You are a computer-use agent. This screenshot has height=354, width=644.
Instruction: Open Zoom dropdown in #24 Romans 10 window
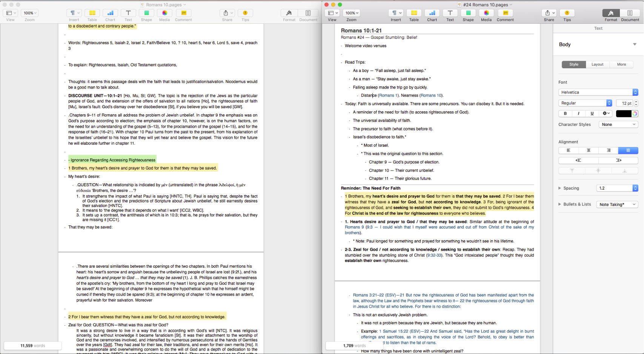click(x=351, y=13)
